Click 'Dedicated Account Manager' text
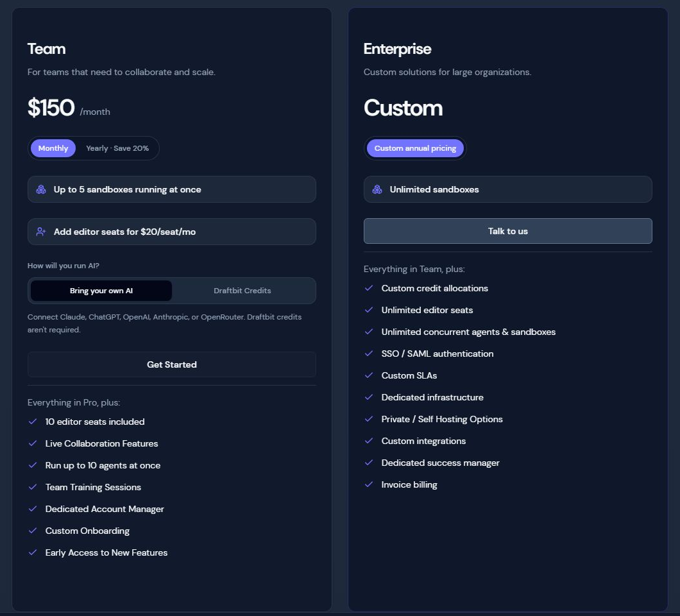This screenshot has height=616, width=680. click(x=105, y=509)
